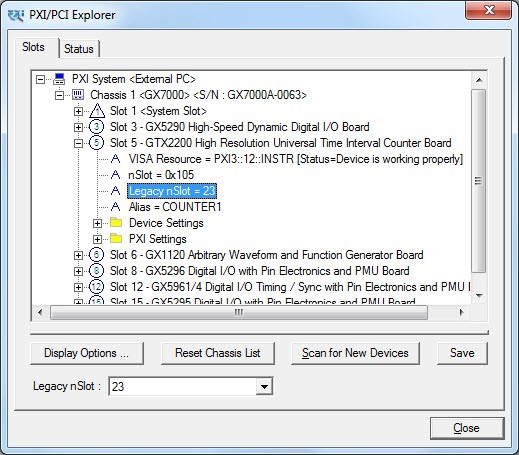Expand the PXI Settings folder
The height and width of the screenshot is (455, 519).
[97, 239]
